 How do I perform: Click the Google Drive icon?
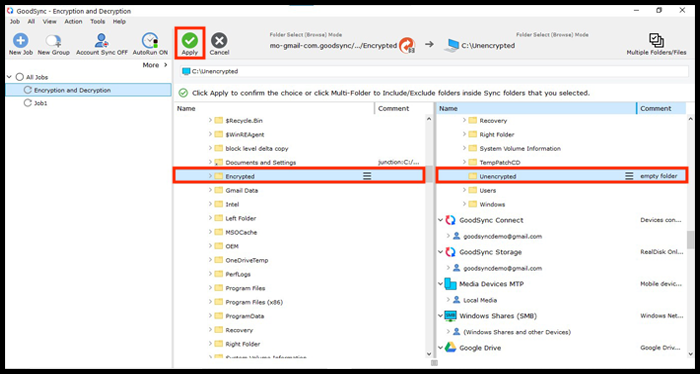coord(450,348)
